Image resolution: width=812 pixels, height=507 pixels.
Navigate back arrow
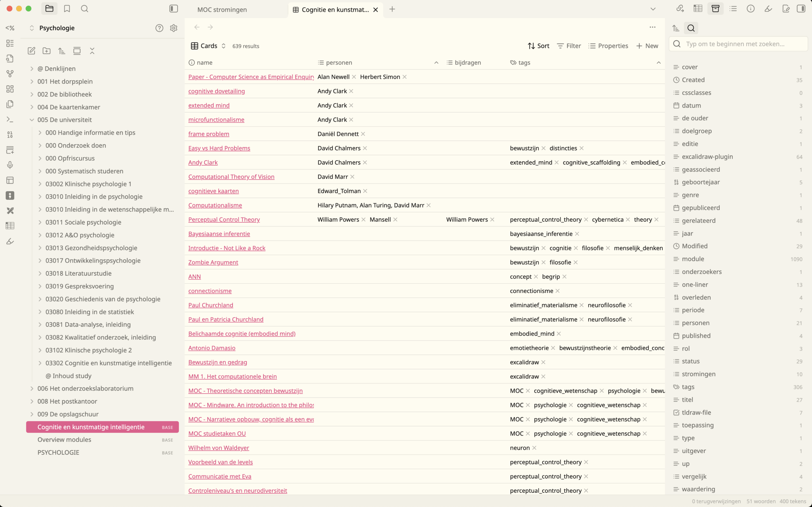[x=197, y=27]
